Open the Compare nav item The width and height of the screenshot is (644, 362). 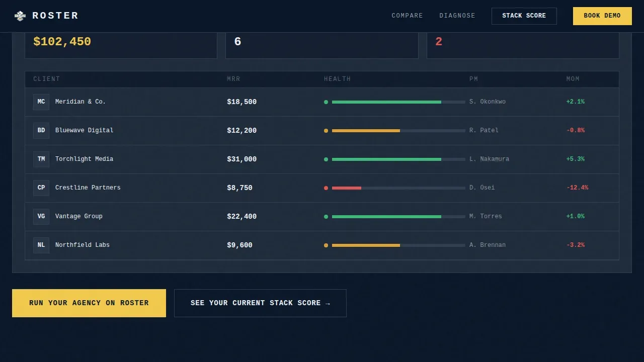coord(407,16)
